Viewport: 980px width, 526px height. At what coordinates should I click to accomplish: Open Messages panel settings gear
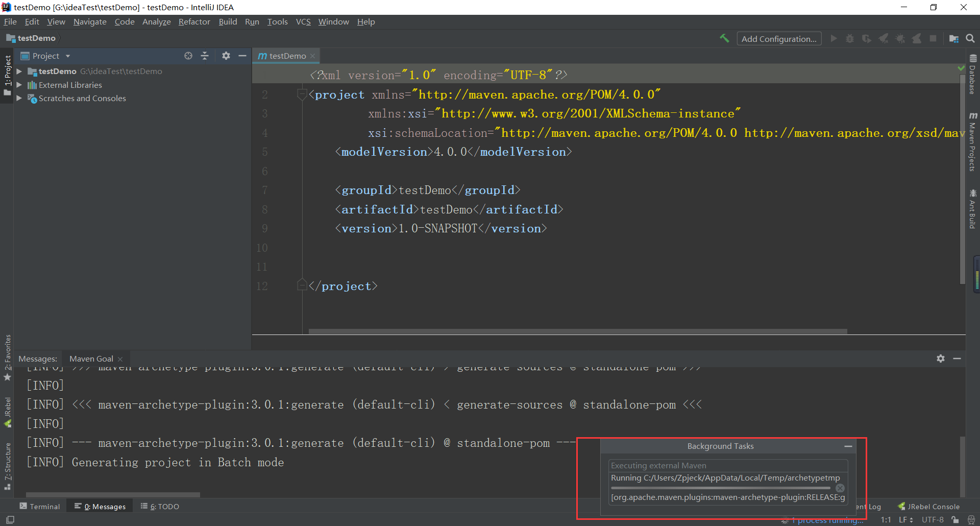pyautogui.click(x=941, y=358)
